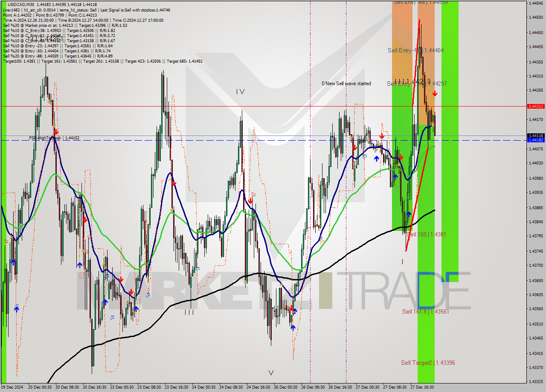Select the 1.44118 current price tag
This screenshot has width=546, height=392.
[x=536, y=136]
